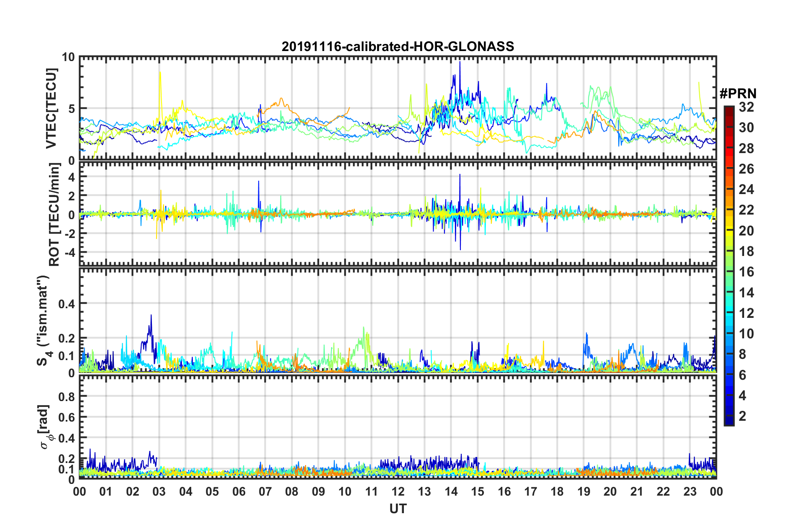The image size is (796, 532).
Task: Click the σφ y-axis tick label 0.6
Action: pyautogui.click(x=67, y=417)
